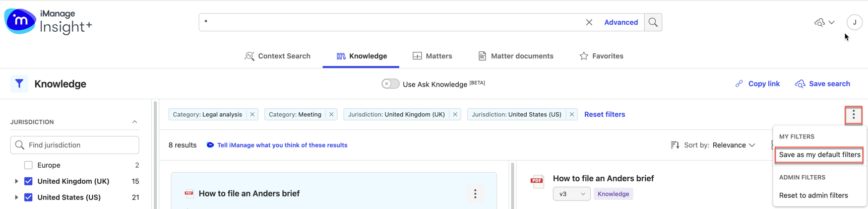Toggle Use Ask Knowledge switch
Viewport: 868px width, 209px height.
tap(390, 84)
